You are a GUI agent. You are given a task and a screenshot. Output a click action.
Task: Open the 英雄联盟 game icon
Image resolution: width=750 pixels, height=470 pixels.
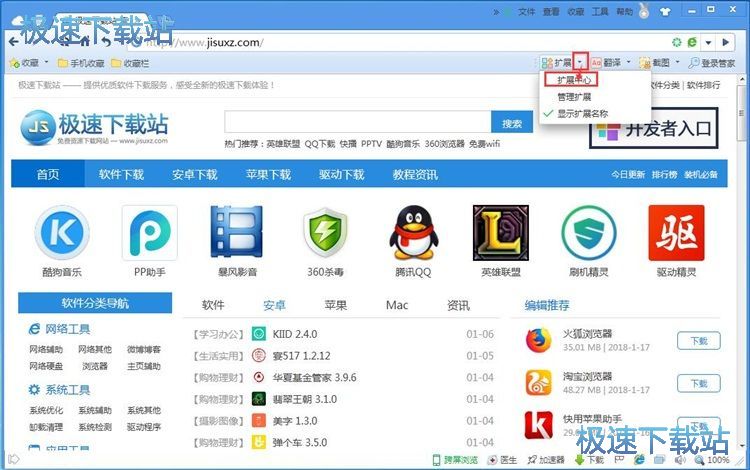pos(501,233)
